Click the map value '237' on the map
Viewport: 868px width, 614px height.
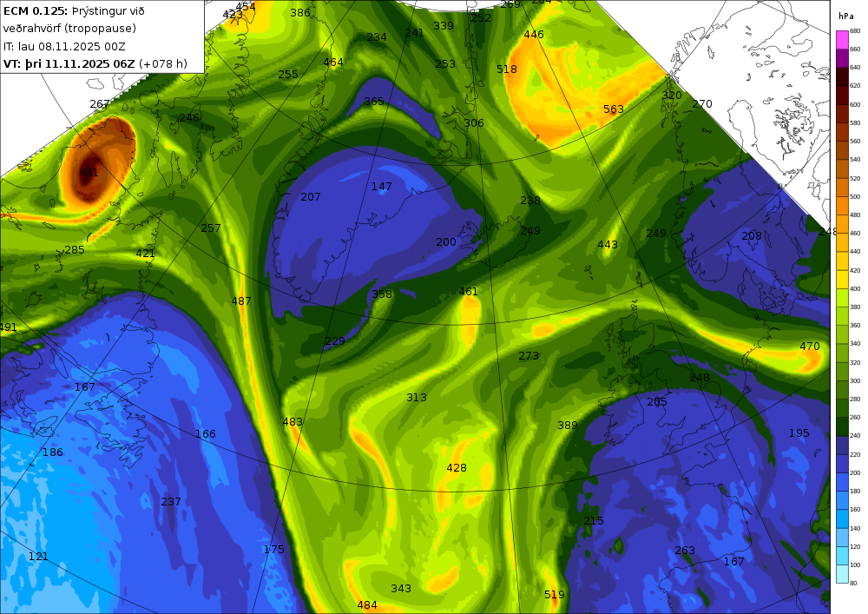point(170,502)
